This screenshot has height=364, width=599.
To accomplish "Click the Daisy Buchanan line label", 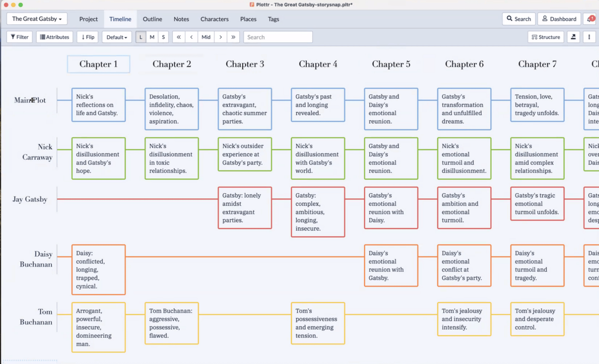I will 36,259.
